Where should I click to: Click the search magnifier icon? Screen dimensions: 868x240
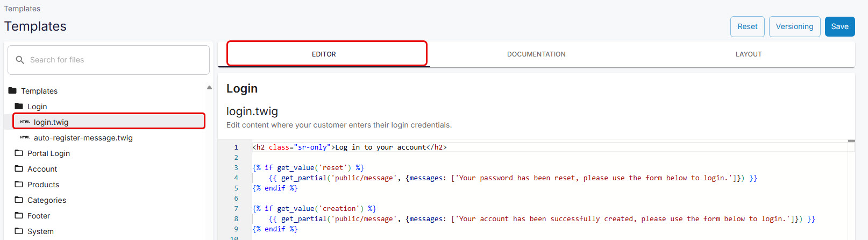(x=20, y=60)
